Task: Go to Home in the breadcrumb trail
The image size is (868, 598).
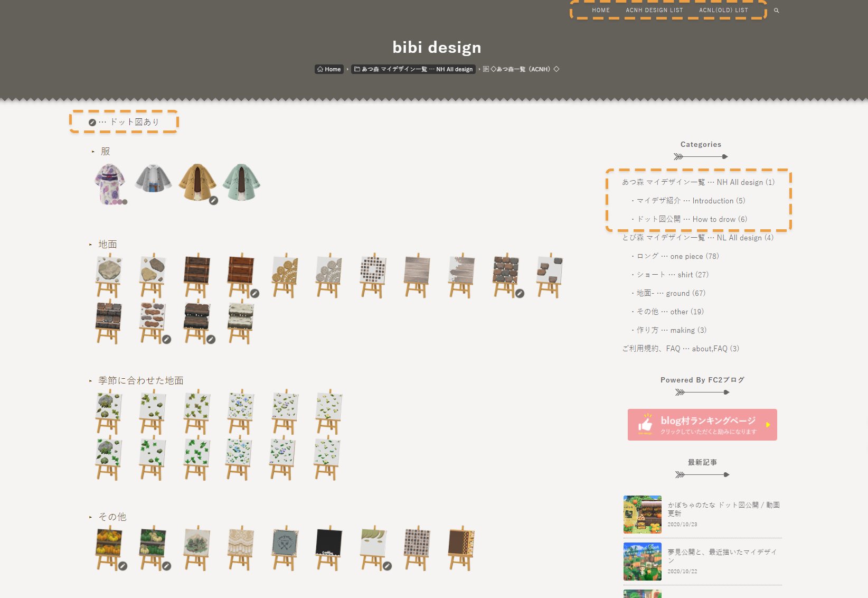Action: (x=329, y=69)
